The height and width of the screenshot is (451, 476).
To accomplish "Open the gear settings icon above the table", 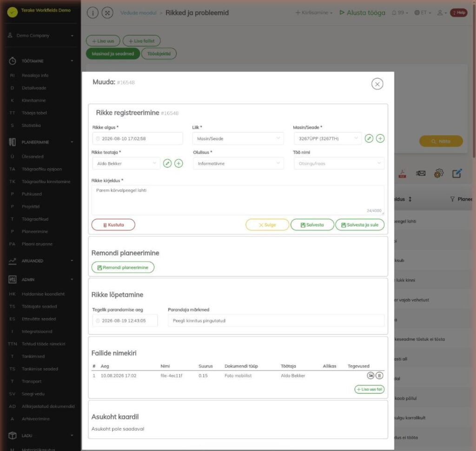I will tap(439, 173).
